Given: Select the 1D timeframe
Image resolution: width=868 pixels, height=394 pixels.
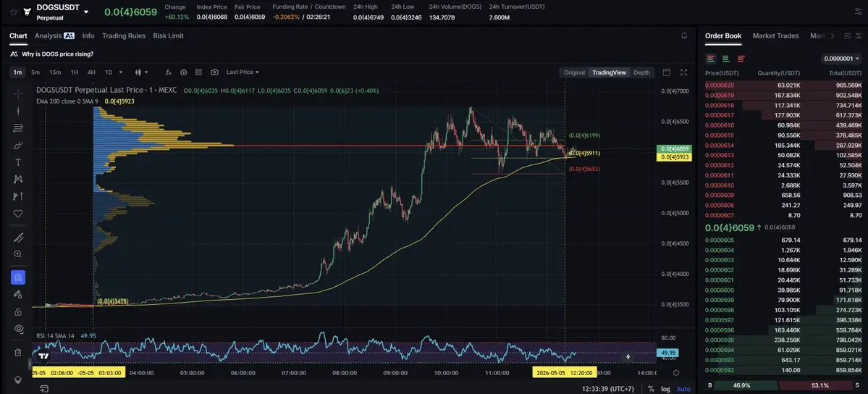Looking at the screenshot, I should 109,72.
